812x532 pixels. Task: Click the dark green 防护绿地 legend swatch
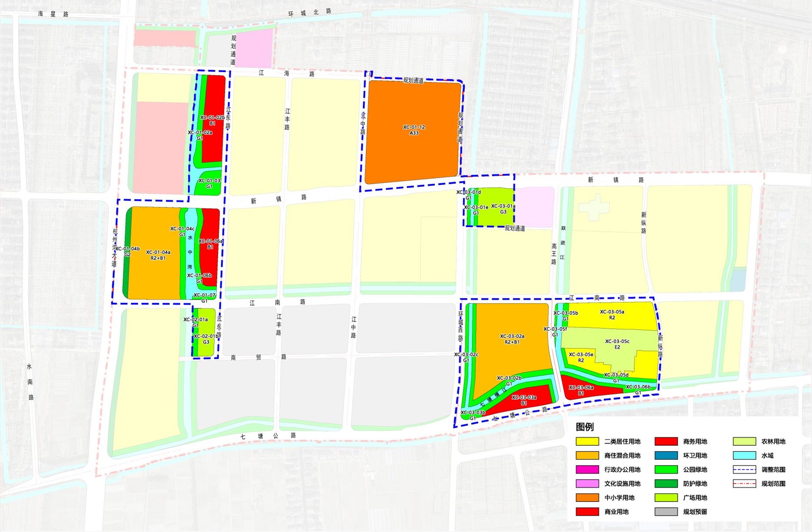coord(666,483)
